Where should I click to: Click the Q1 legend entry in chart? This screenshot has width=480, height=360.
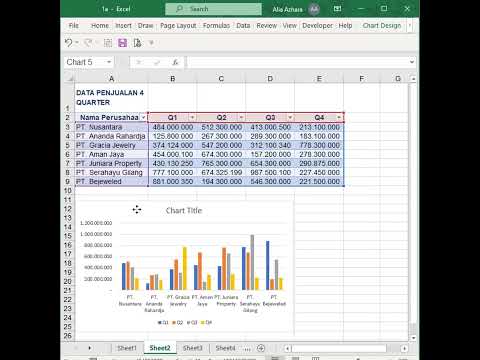163,322
